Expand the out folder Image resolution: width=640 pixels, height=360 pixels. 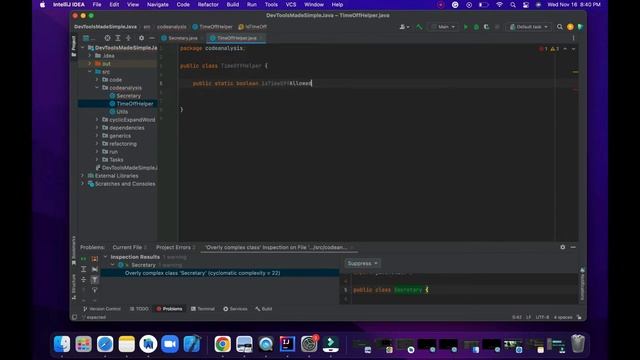click(x=90, y=64)
